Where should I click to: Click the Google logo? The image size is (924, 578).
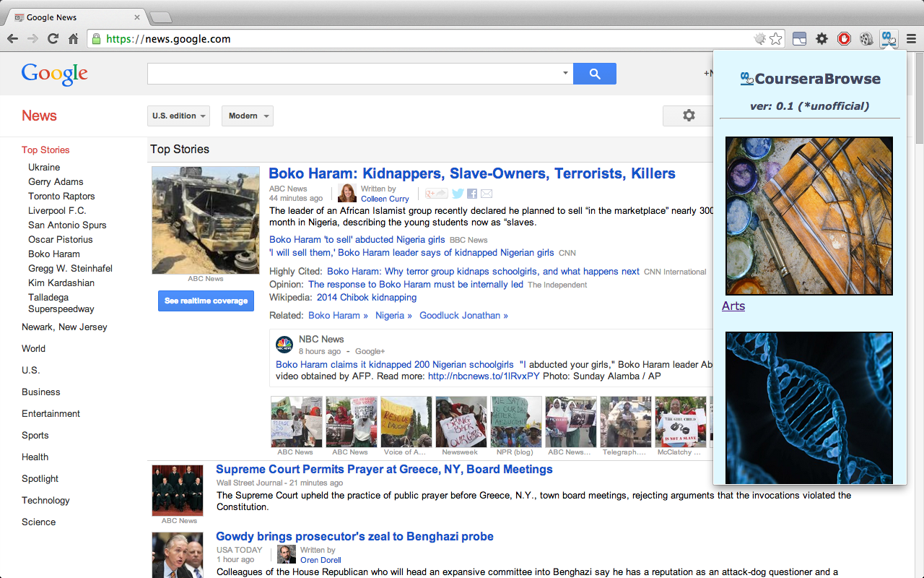pos(55,74)
